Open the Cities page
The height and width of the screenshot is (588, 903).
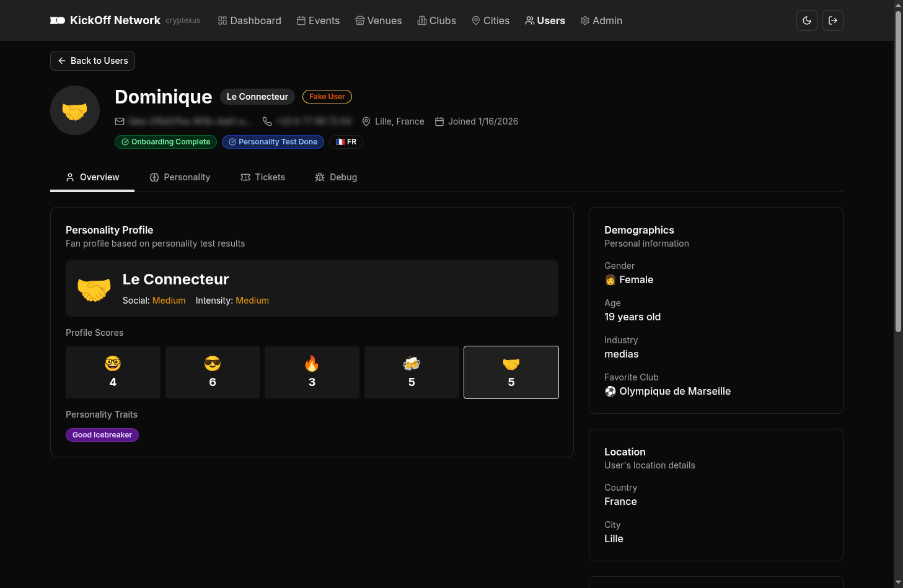[490, 20]
